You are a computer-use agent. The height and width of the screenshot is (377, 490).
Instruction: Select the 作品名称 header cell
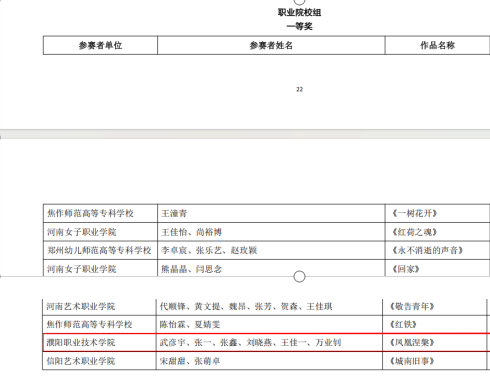point(437,45)
